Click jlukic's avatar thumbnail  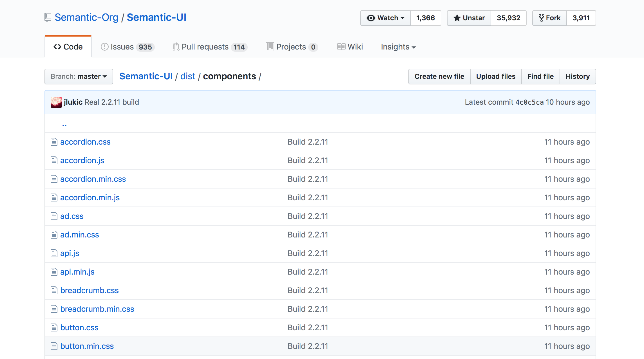(56, 102)
